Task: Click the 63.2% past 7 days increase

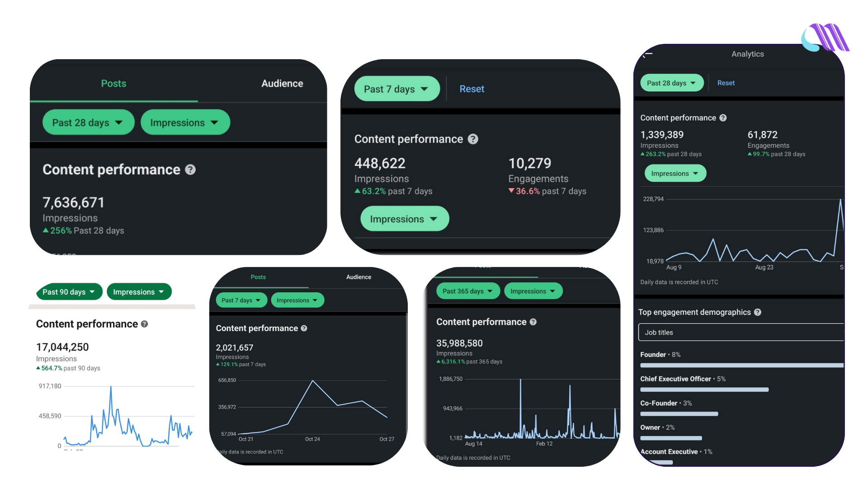Action: click(x=393, y=191)
